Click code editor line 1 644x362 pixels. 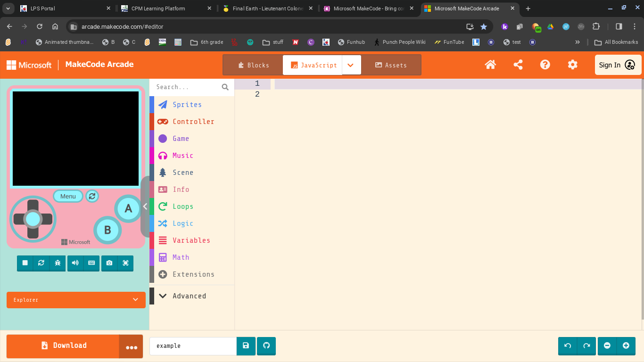click(458, 84)
